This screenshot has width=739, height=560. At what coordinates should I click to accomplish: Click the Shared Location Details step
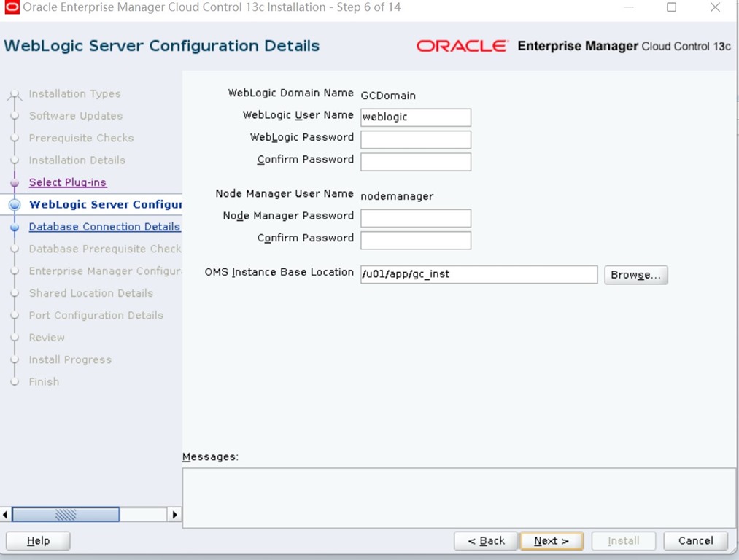[x=91, y=293]
